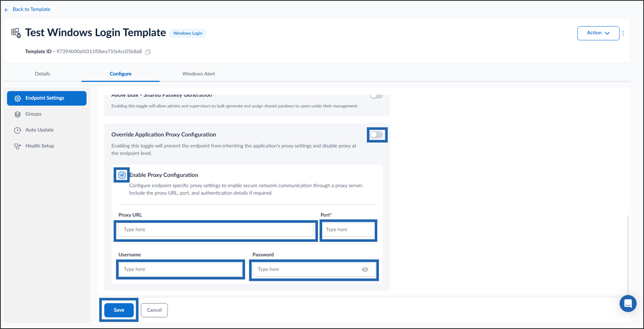Click the Endpoint Settings gear icon

18,98
